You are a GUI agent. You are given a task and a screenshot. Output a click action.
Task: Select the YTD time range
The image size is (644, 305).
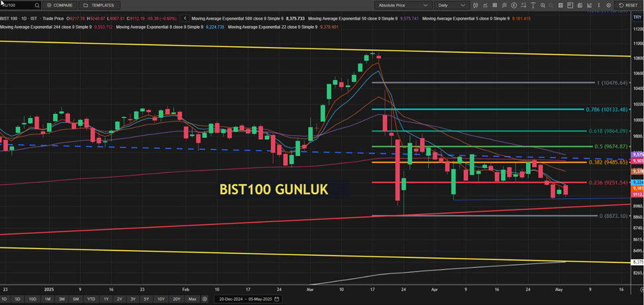coord(91,299)
